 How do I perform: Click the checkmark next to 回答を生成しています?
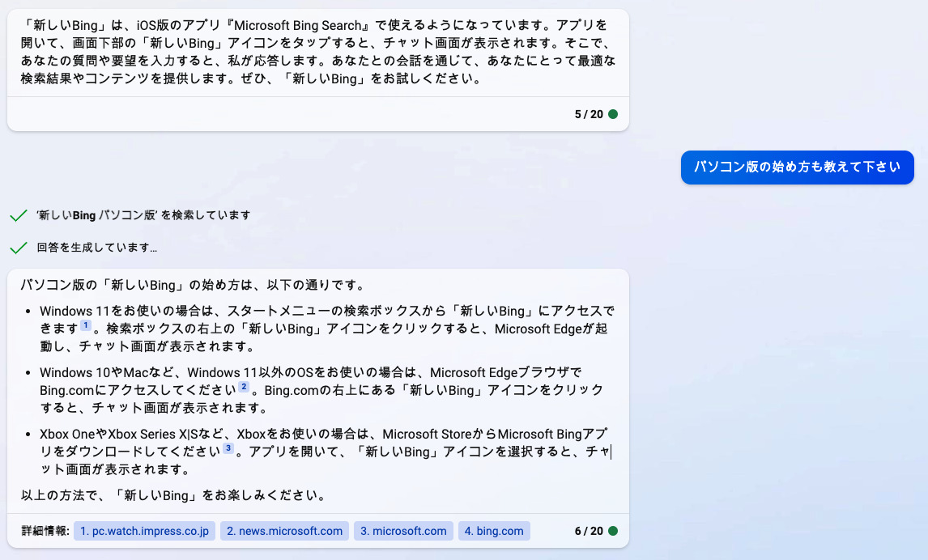pos(19,247)
